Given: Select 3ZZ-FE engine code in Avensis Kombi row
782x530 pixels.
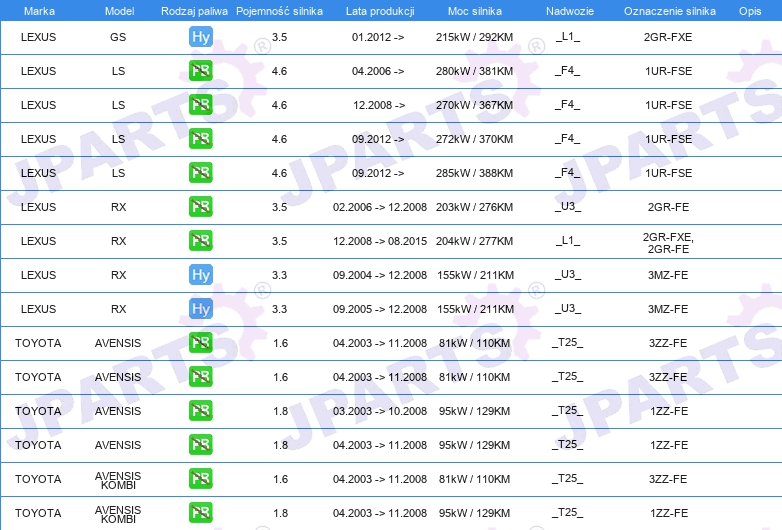Looking at the screenshot, I should tap(668, 479).
